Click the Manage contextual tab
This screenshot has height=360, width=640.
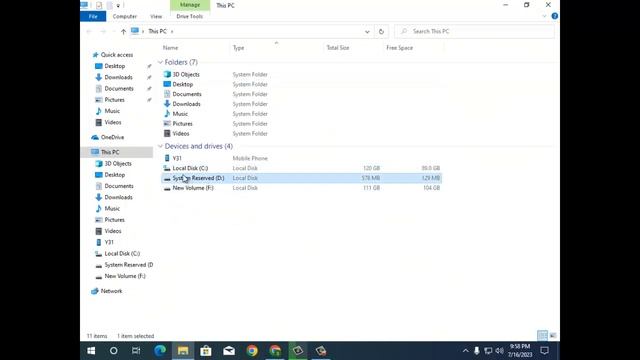190,5
